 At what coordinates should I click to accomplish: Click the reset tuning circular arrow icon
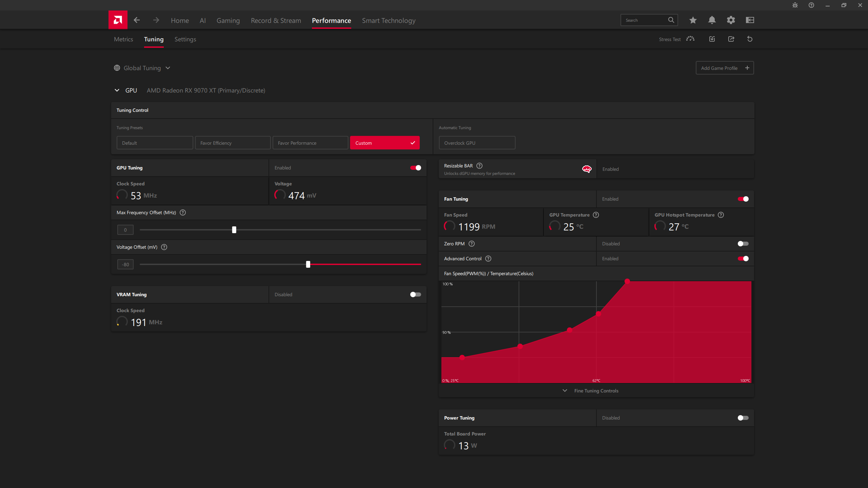pyautogui.click(x=750, y=39)
